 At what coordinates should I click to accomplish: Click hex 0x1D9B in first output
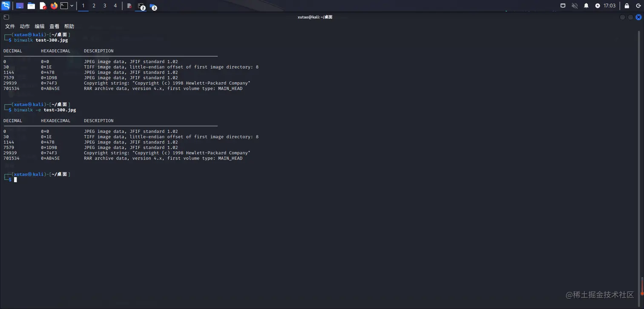(49, 78)
